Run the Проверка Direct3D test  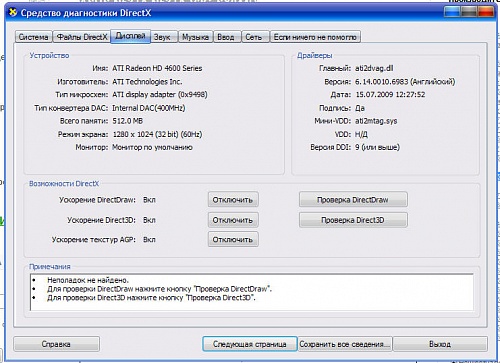pos(353,220)
